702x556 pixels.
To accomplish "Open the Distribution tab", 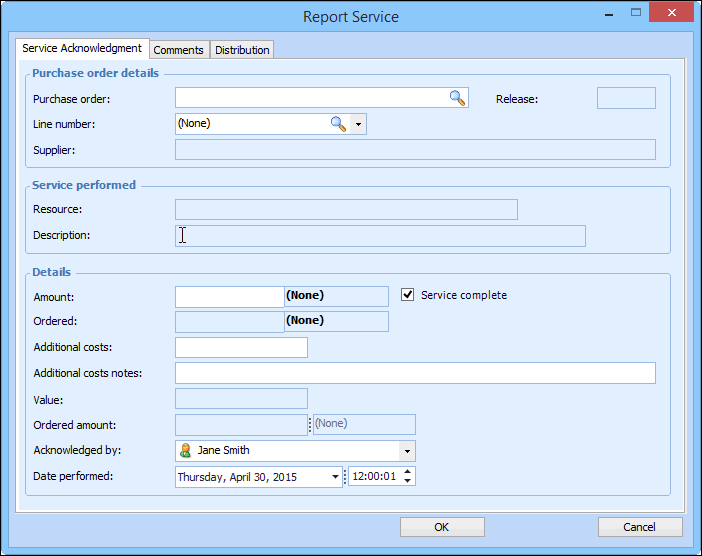I will point(242,50).
